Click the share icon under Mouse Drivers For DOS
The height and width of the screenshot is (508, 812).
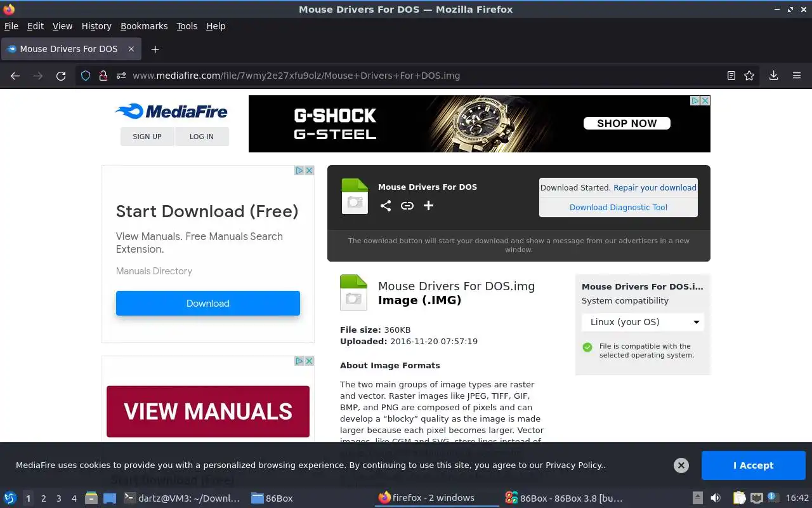(x=386, y=205)
